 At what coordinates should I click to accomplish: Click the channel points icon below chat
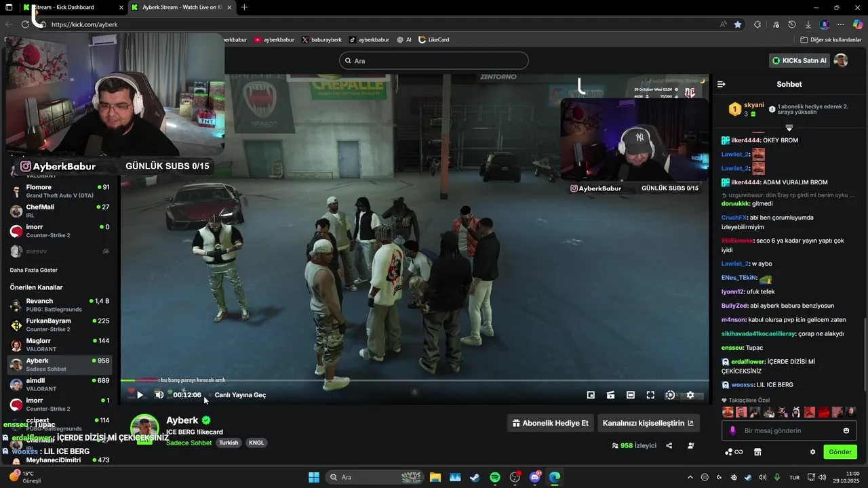[734, 452]
